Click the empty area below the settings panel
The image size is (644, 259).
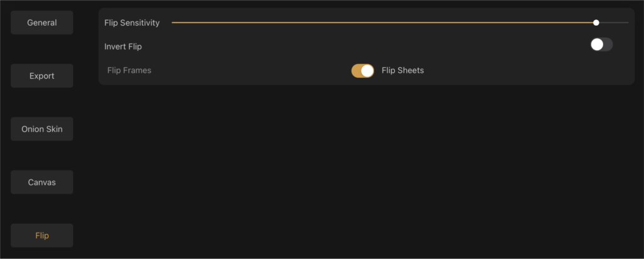[367, 170]
